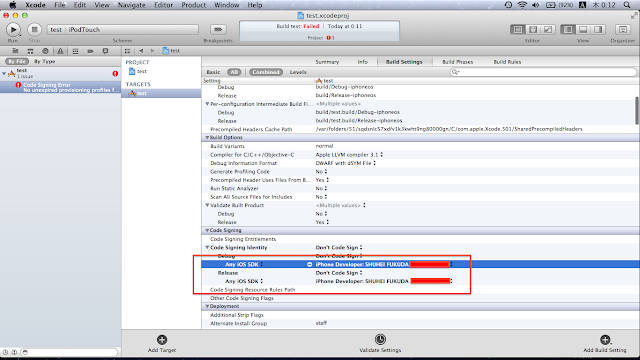Open the Info tab
This screenshot has height=360, width=640.
point(362,62)
